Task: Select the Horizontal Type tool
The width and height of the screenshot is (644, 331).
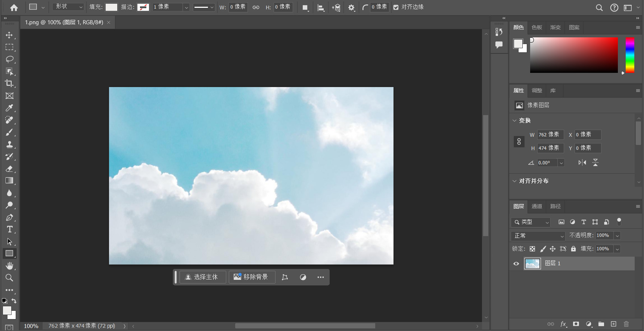Action: 9,229
